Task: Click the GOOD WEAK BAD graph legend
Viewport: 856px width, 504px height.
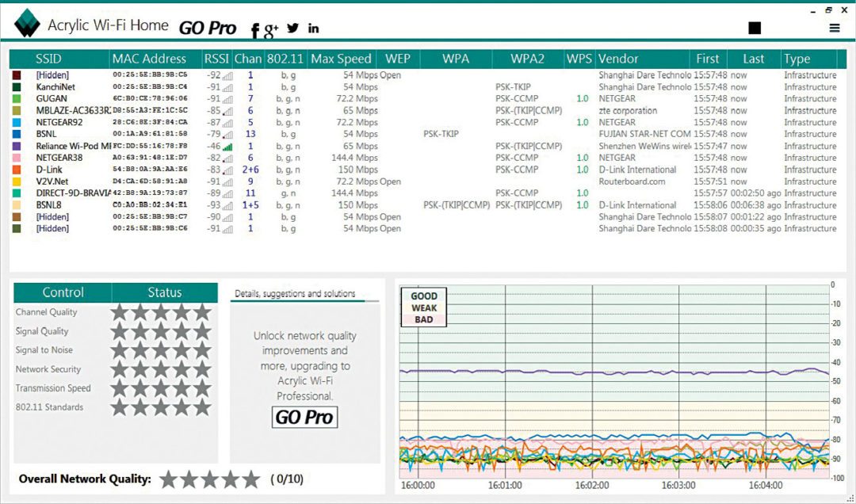Action: (423, 307)
